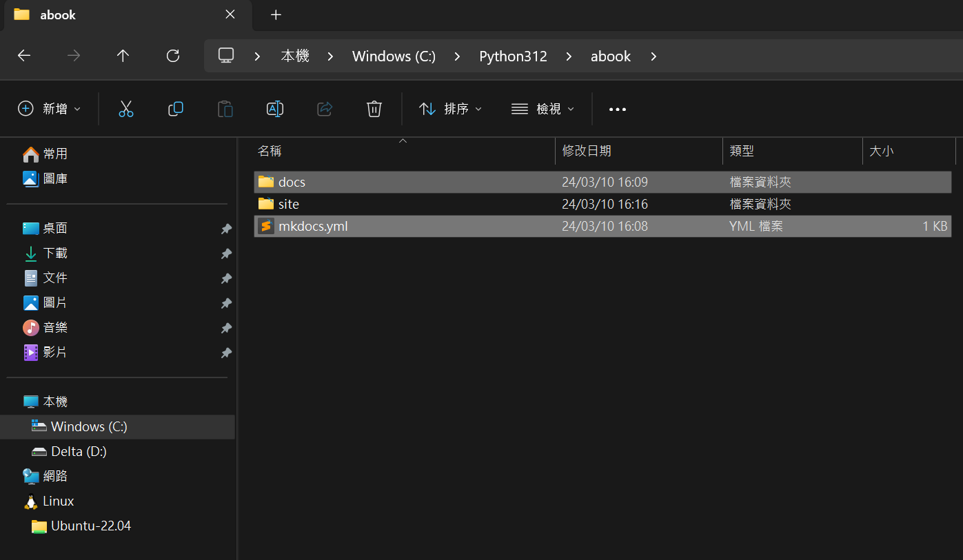Select the site folder name
The height and width of the screenshot is (560, 963).
[x=289, y=204]
